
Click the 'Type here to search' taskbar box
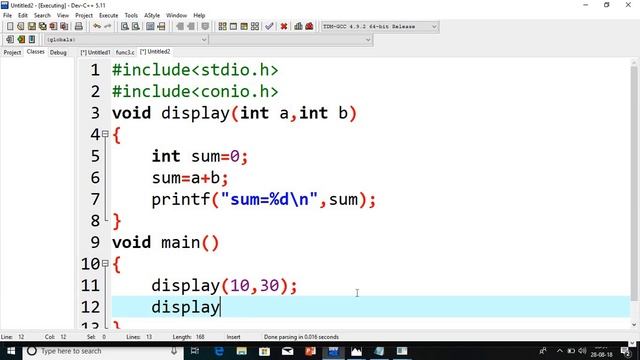[x=102, y=351]
